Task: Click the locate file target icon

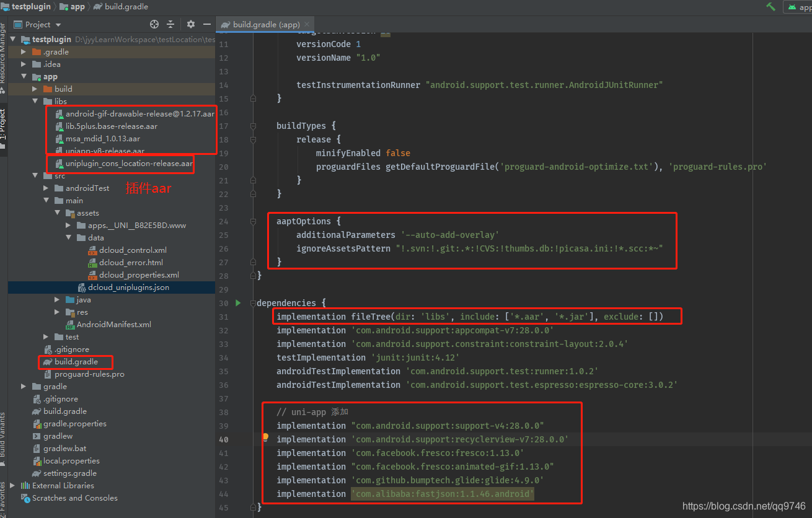Action: 154,24
